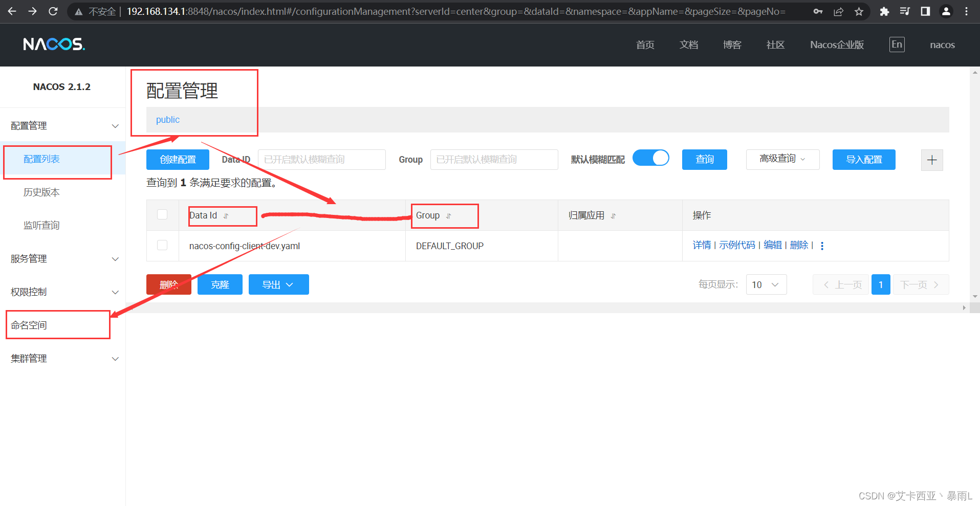
Task: Click the 导入配置 button
Action: coord(864,160)
